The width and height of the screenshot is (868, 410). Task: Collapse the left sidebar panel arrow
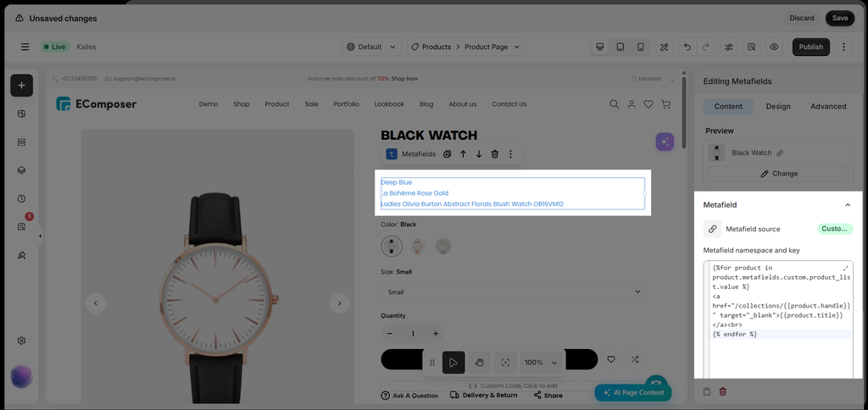[x=40, y=236]
